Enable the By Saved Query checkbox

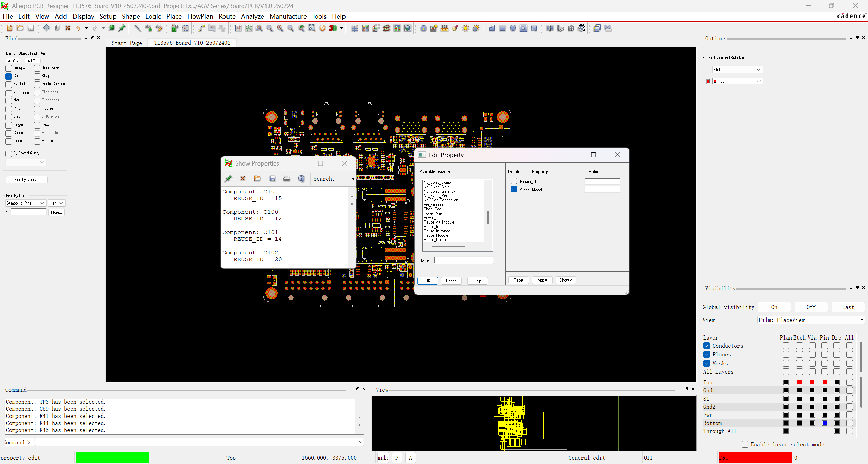tap(9, 154)
